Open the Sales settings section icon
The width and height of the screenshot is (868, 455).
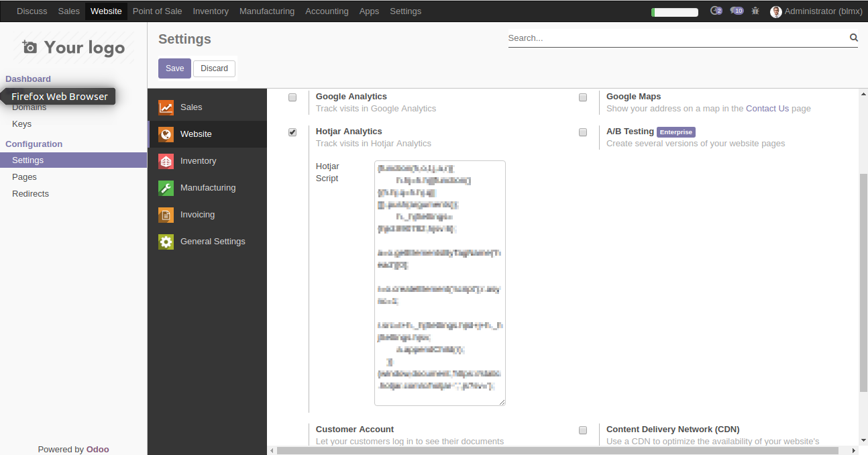tap(166, 107)
